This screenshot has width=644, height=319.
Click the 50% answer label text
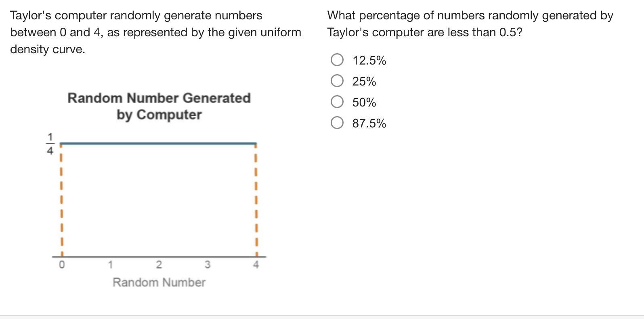point(364,102)
